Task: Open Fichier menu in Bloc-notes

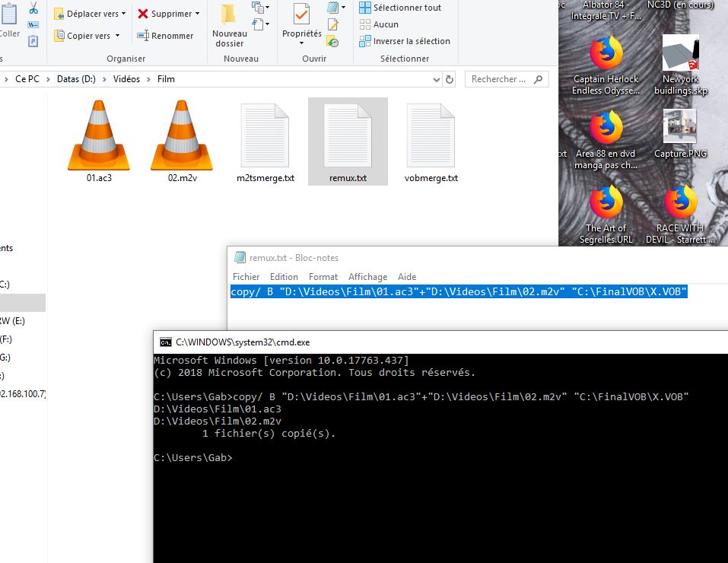Action: [246, 277]
